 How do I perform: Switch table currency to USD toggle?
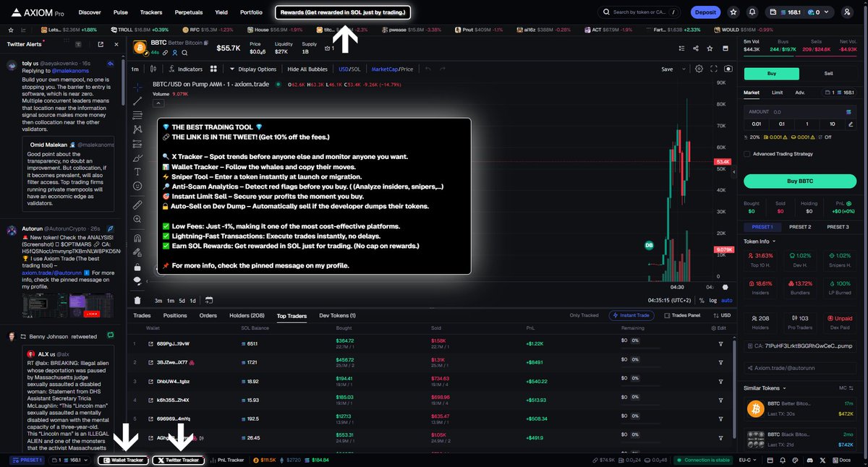tap(722, 315)
